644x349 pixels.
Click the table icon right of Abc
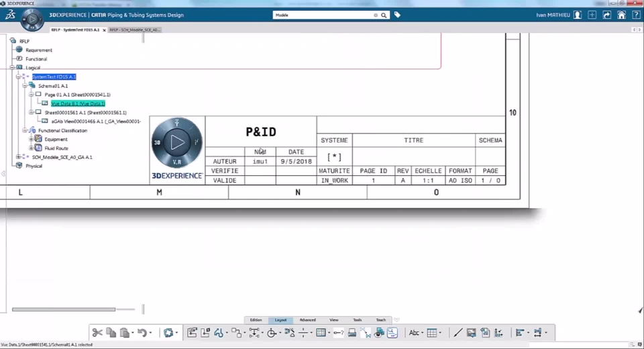coord(431,333)
